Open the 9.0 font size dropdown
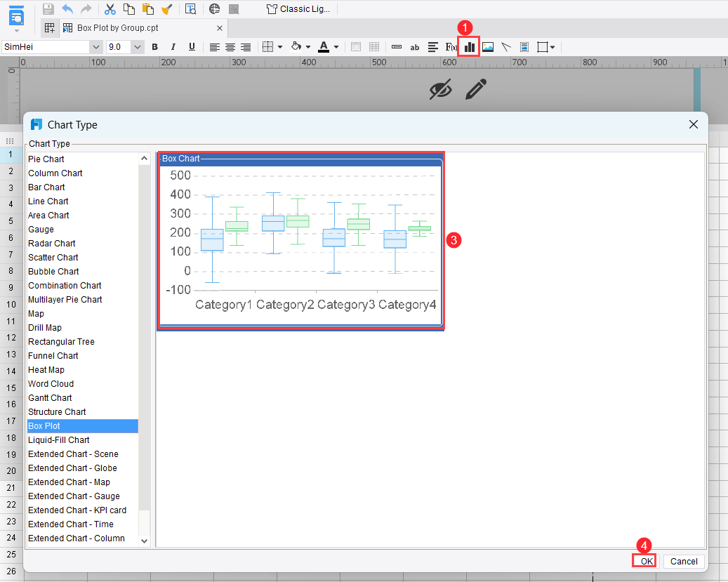The image size is (728, 582). pyautogui.click(x=138, y=47)
